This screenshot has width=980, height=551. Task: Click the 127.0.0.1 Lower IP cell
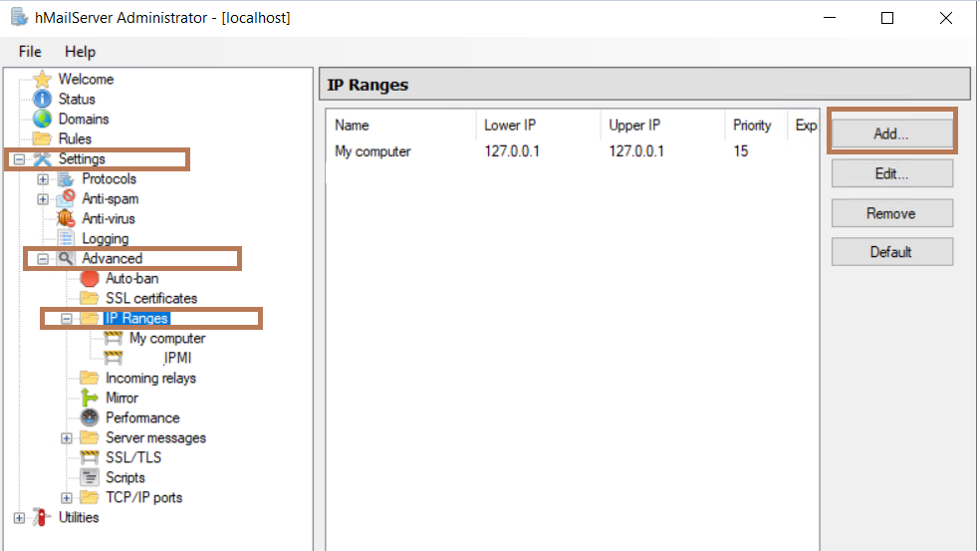[x=512, y=151]
